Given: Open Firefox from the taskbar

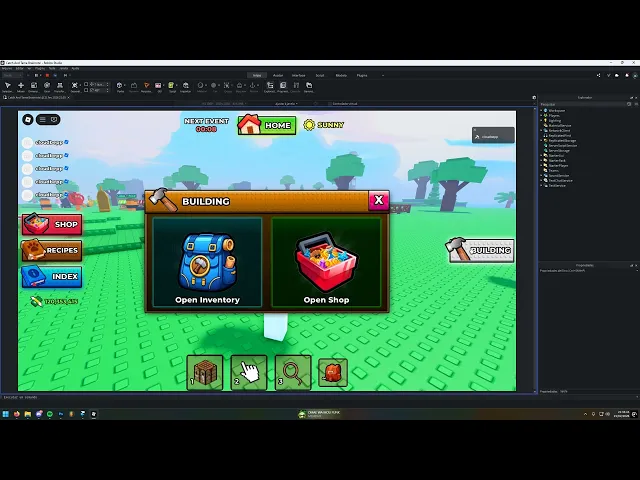Looking at the screenshot, I should pos(17,414).
